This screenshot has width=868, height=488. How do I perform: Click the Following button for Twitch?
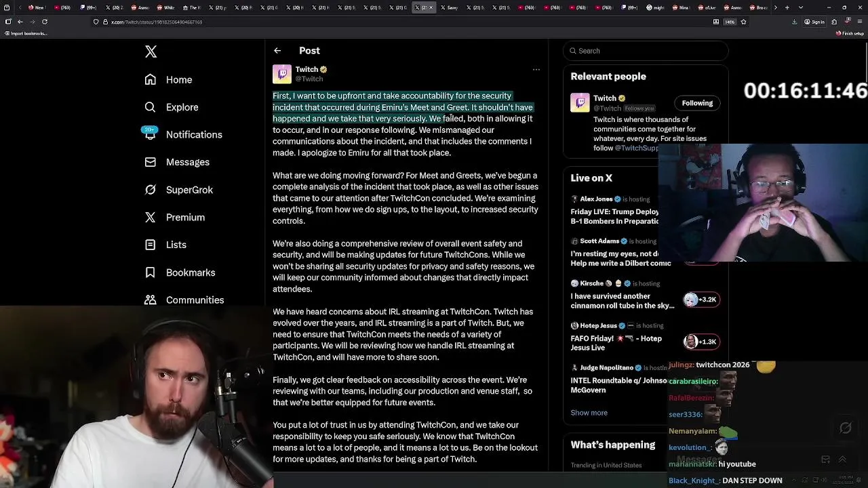pos(697,103)
